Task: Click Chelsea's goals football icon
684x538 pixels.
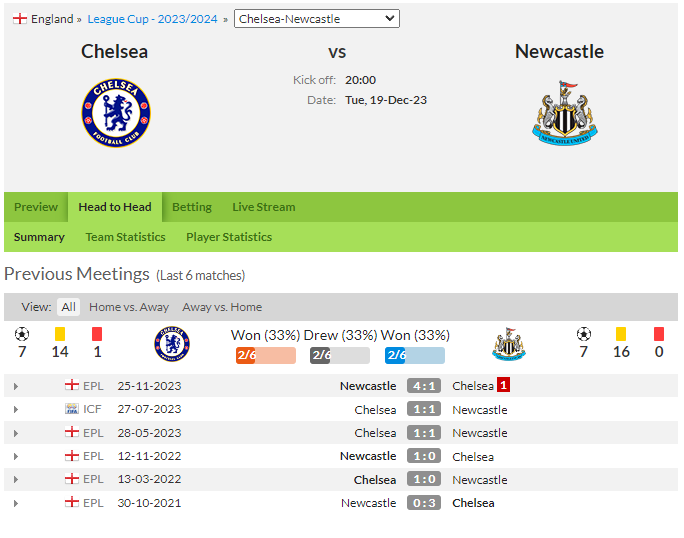Action: coord(22,334)
